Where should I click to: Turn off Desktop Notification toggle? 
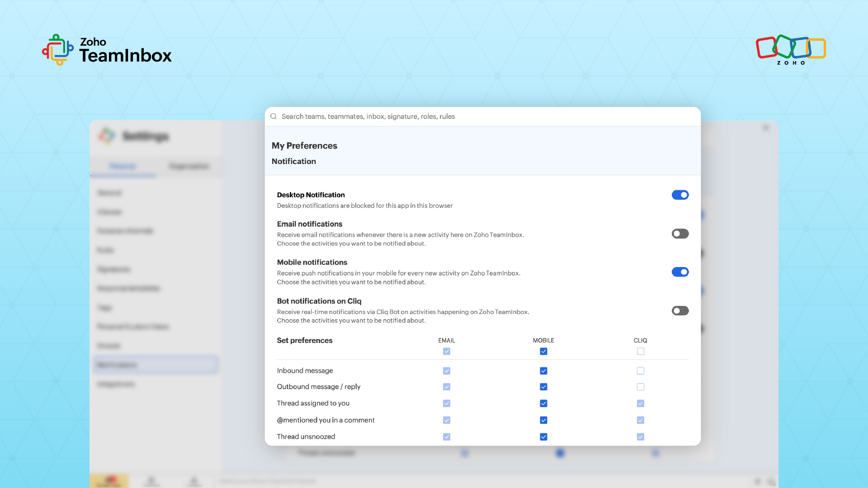[680, 195]
